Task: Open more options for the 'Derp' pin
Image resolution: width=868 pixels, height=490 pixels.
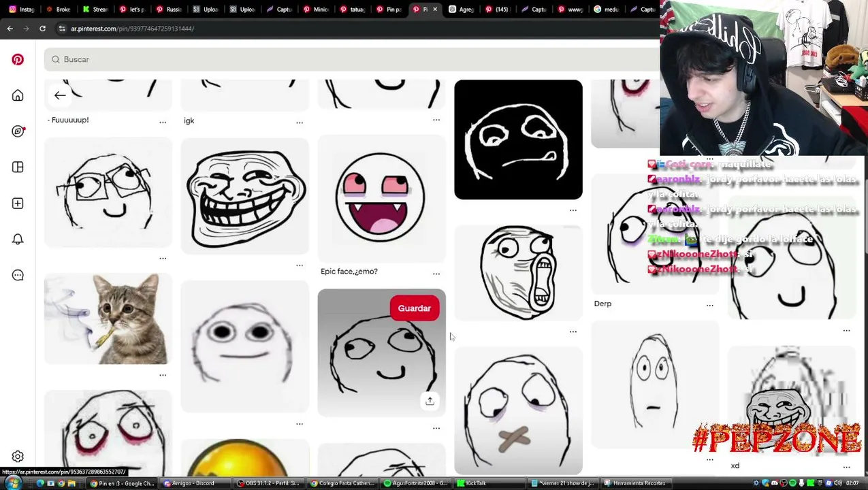Action: coord(709,305)
